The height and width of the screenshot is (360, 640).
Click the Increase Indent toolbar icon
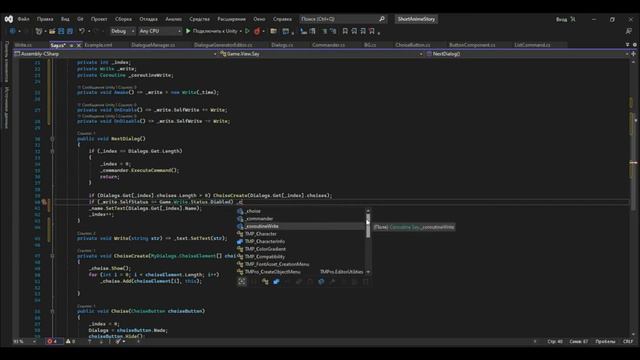[x=333, y=31]
